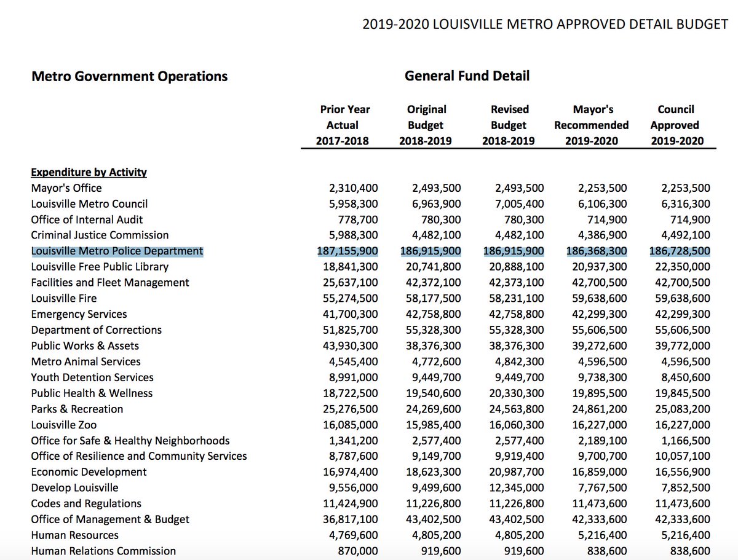
Task: Click the Facilities and Fleet value 25,637,100
Action: pyautogui.click(x=350, y=283)
